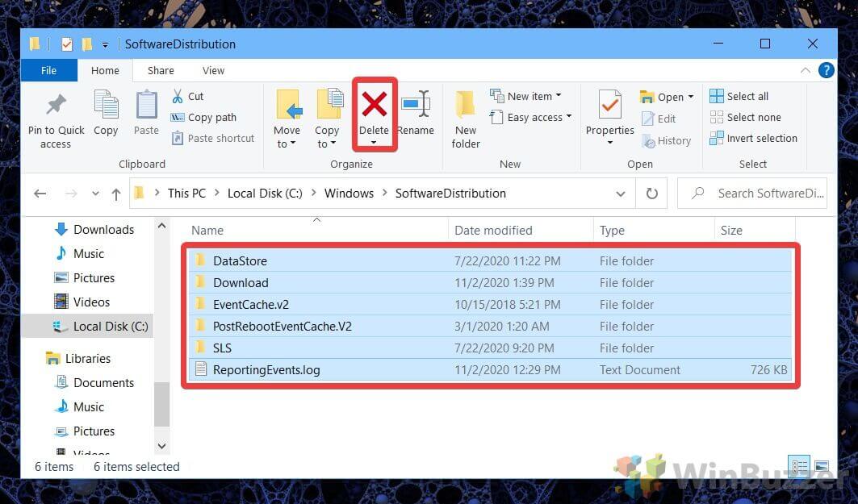Open the Quick Access Toolbar customization arrow
The image size is (858, 504).
tap(105, 46)
